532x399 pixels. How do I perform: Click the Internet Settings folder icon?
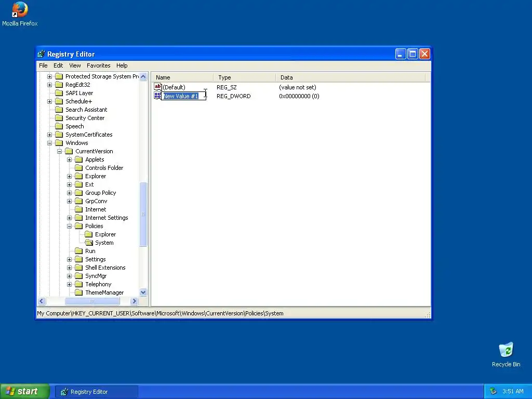pyautogui.click(x=79, y=218)
